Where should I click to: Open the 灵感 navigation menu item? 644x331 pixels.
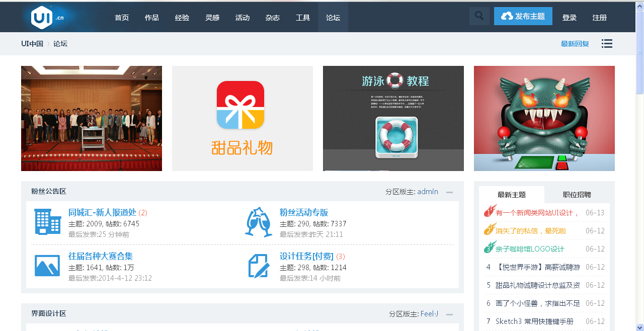click(212, 18)
